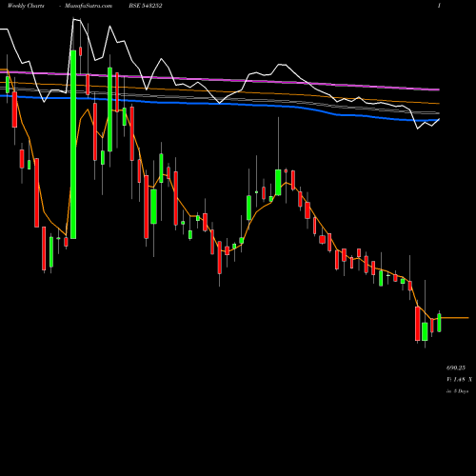Click the "MunafaSutra.com" site label
This screenshot has width=476, height=476.
tap(89, 6)
